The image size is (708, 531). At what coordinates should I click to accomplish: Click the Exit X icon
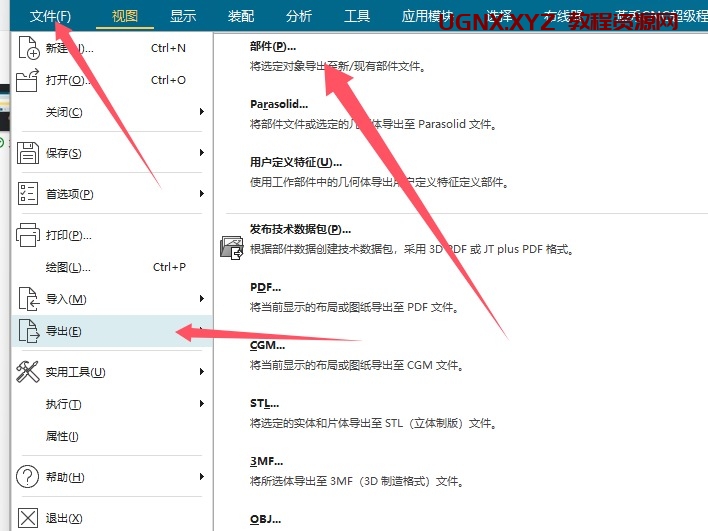click(x=29, y=518)
